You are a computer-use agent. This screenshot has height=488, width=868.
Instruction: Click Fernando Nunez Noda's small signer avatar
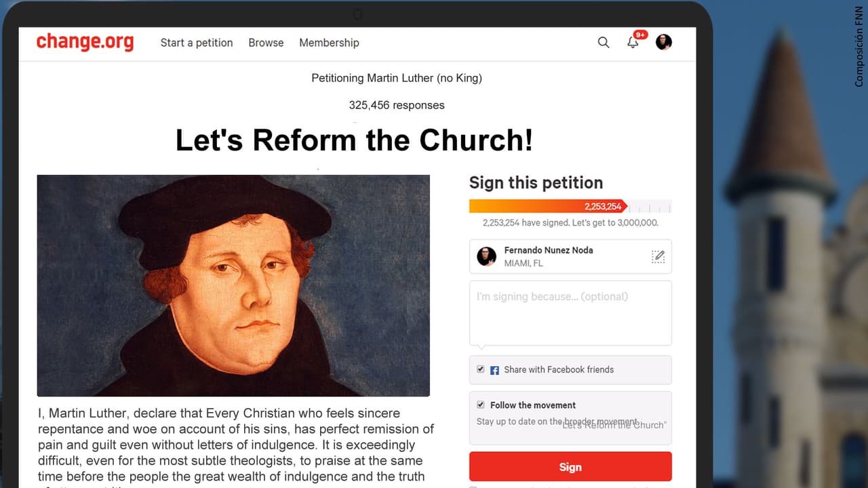[x=486, y=256]
